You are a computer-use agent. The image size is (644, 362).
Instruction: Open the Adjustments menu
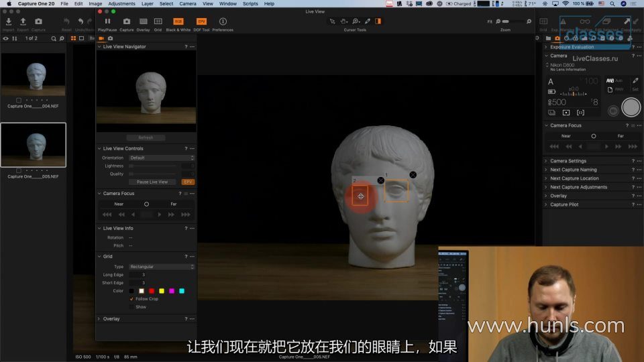pos(121,3)
